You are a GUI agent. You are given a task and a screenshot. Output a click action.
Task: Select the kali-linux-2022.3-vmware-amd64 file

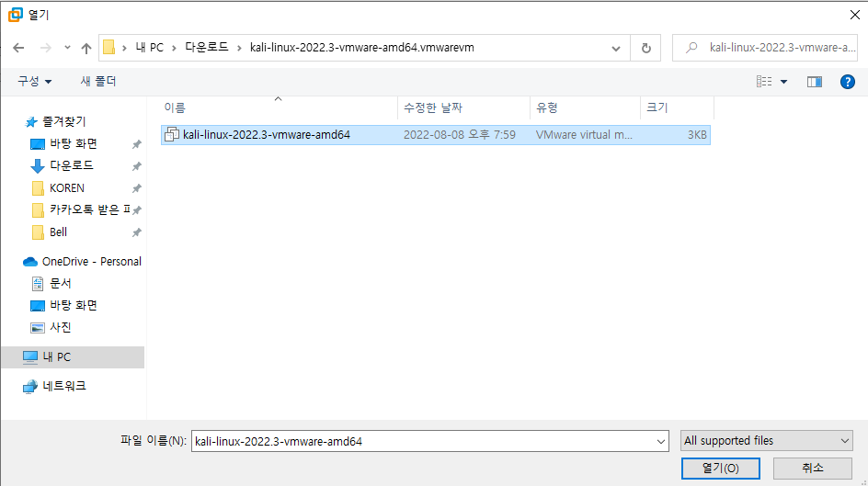click(436, 135)
